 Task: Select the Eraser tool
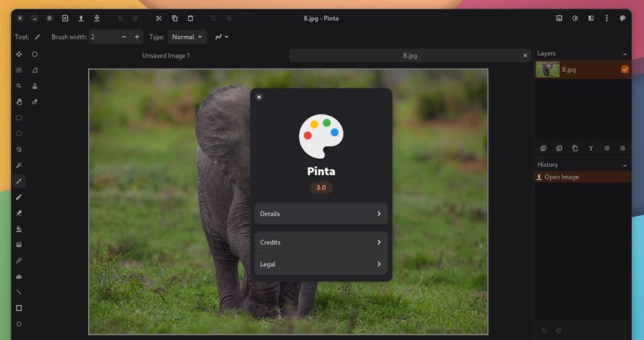click(x=19, y=213)
